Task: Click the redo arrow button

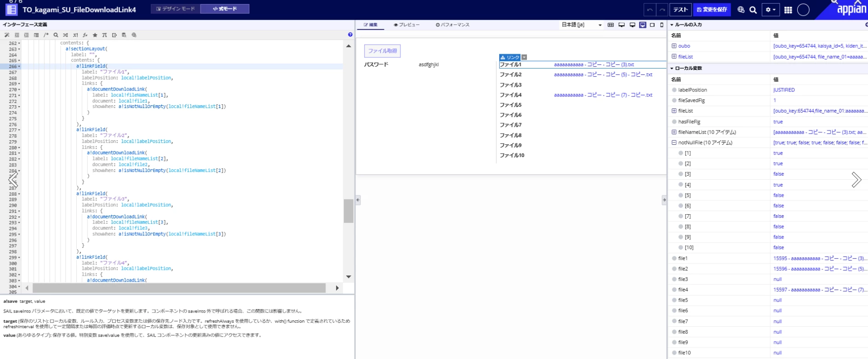Action: pos(662,10)
